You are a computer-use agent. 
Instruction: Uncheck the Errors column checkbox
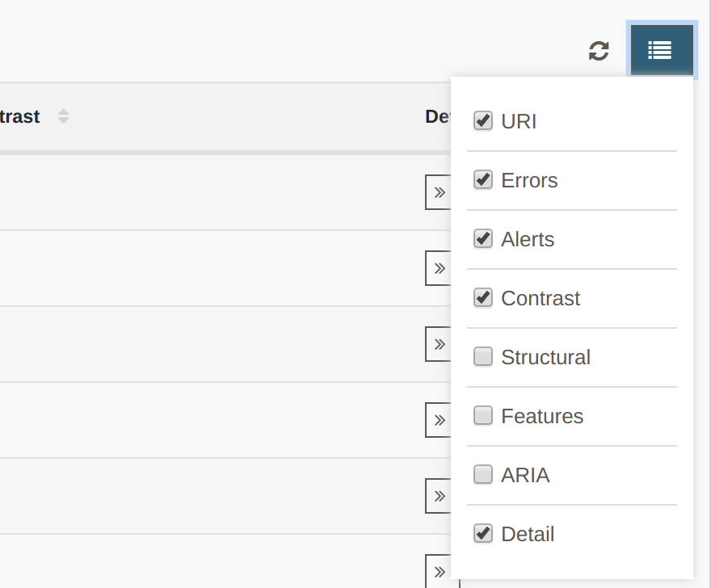[483, 180]
